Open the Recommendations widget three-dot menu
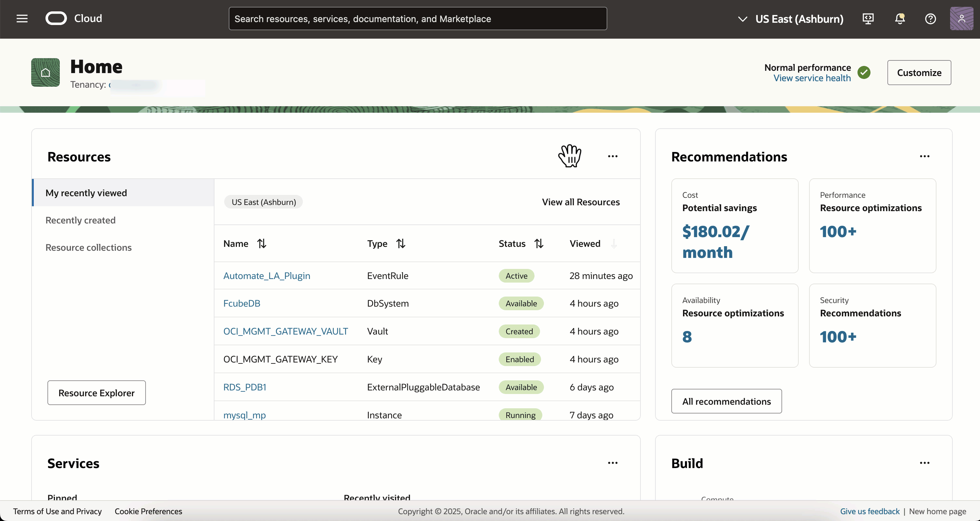 (924, 156)
